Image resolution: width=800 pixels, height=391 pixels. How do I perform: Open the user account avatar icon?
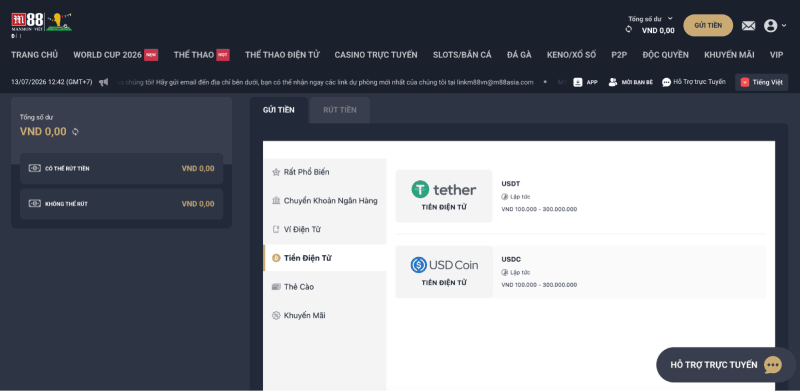pos(770,26)
